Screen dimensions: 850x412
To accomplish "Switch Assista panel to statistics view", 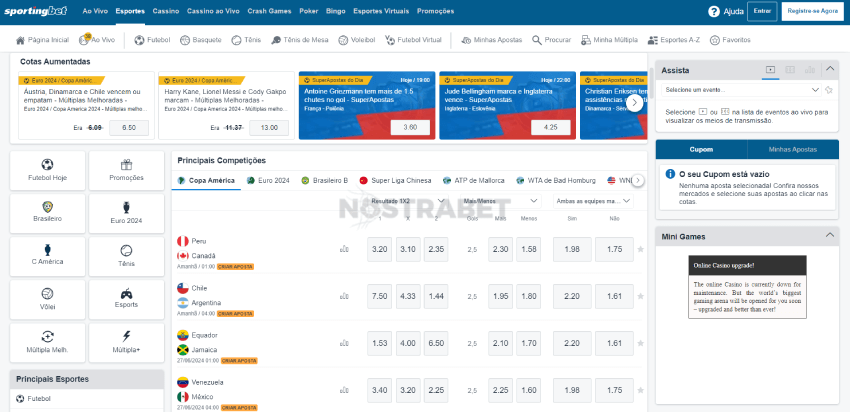I will click(810, 69).
